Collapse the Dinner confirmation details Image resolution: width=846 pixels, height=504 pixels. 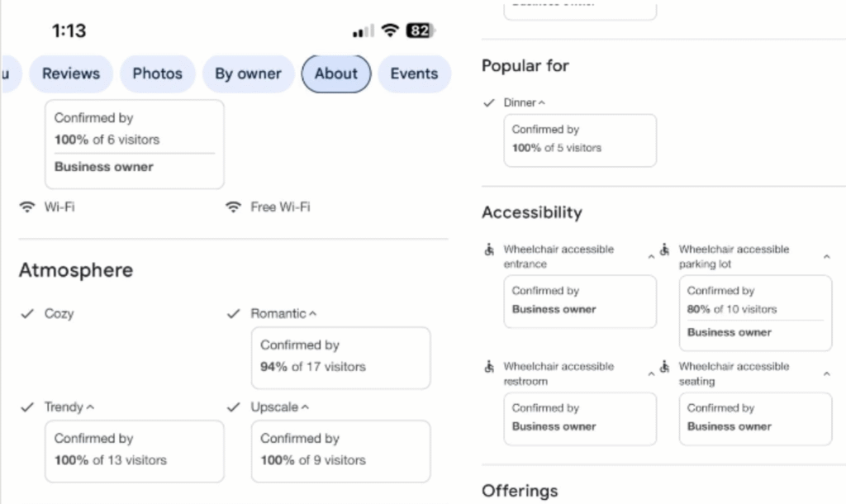542,104
